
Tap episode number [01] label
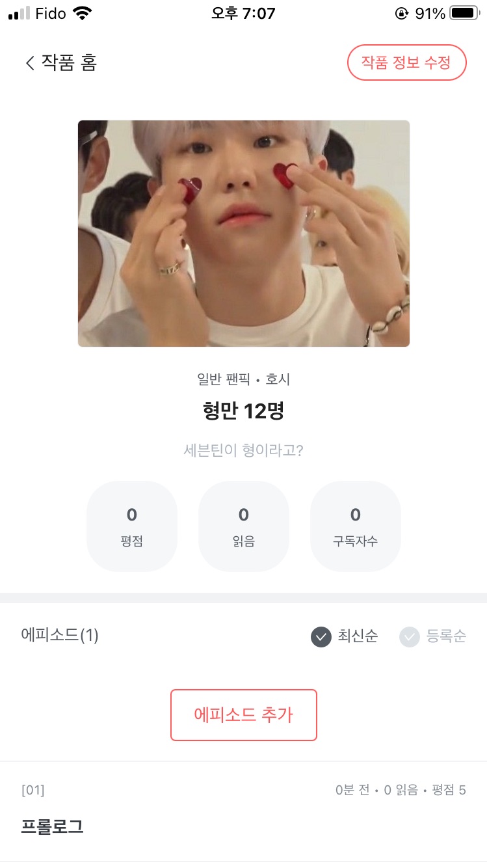[33, 791]
